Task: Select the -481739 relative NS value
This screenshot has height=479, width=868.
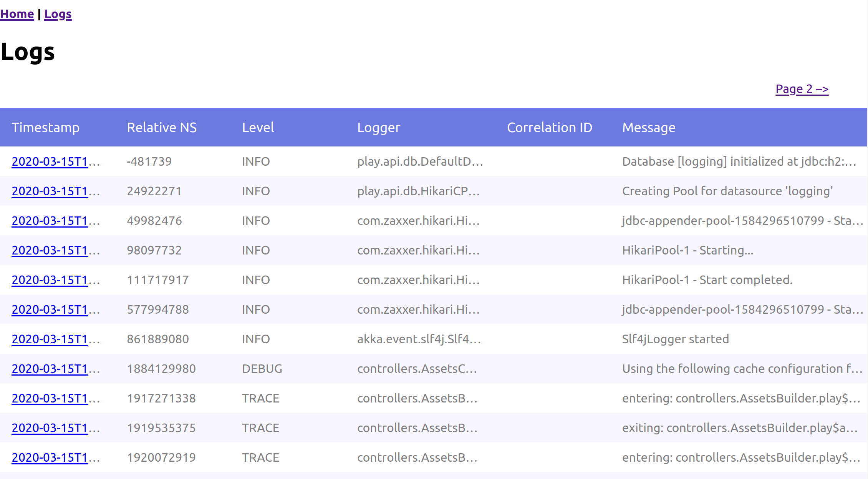Action: (149, 161)
